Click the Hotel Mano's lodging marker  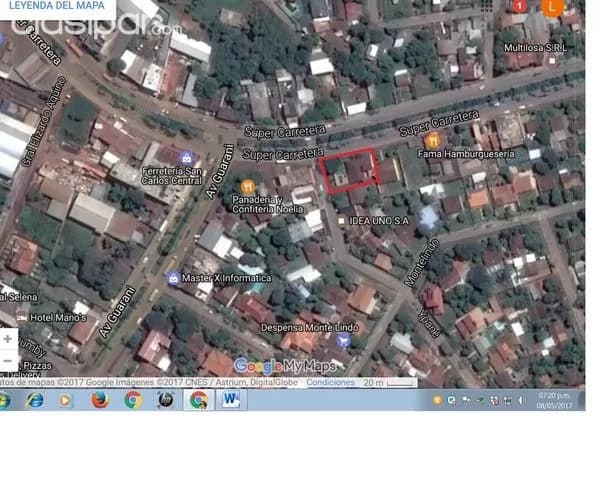[22, 318]
